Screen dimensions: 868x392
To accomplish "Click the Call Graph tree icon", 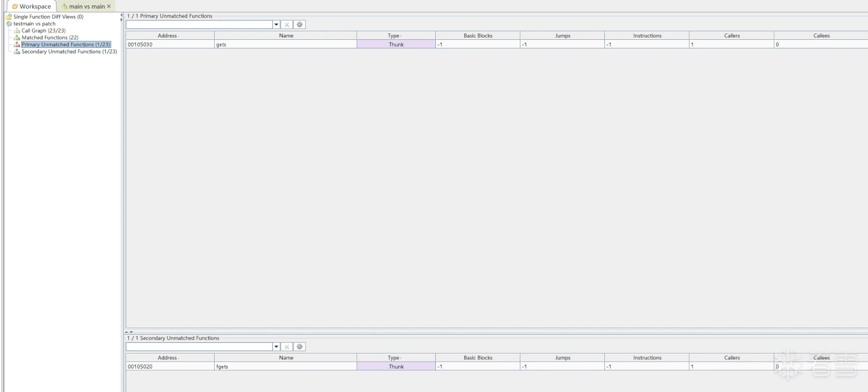I will coord(17,31).
